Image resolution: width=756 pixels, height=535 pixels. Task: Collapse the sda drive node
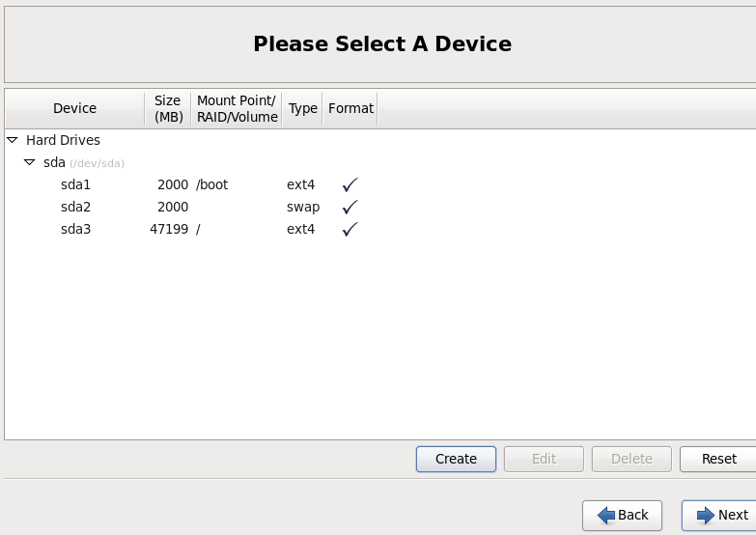pyautogui.click(x=29, y=162)
